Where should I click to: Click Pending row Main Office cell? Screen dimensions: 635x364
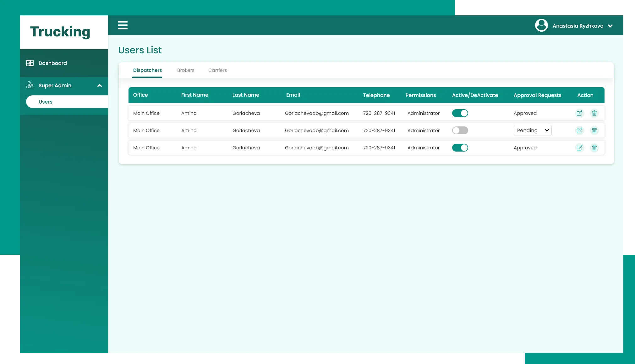[146, 130]
